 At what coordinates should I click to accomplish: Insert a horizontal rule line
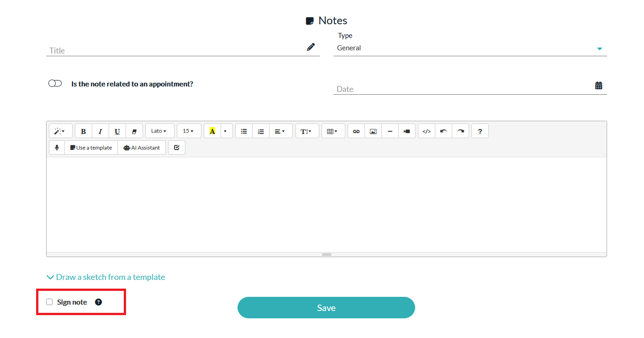point(390,131)
